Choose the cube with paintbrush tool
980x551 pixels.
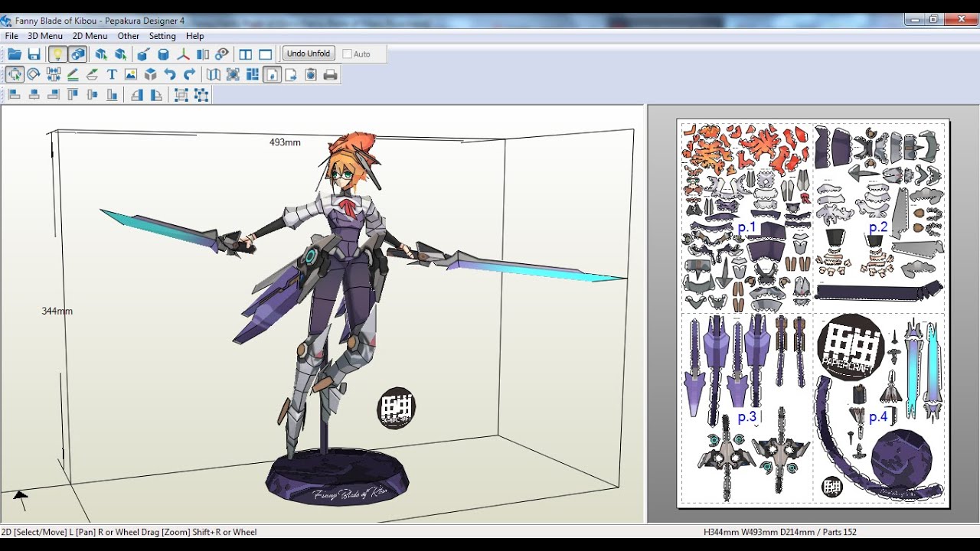pyautogui.click(x=143, y=54)
